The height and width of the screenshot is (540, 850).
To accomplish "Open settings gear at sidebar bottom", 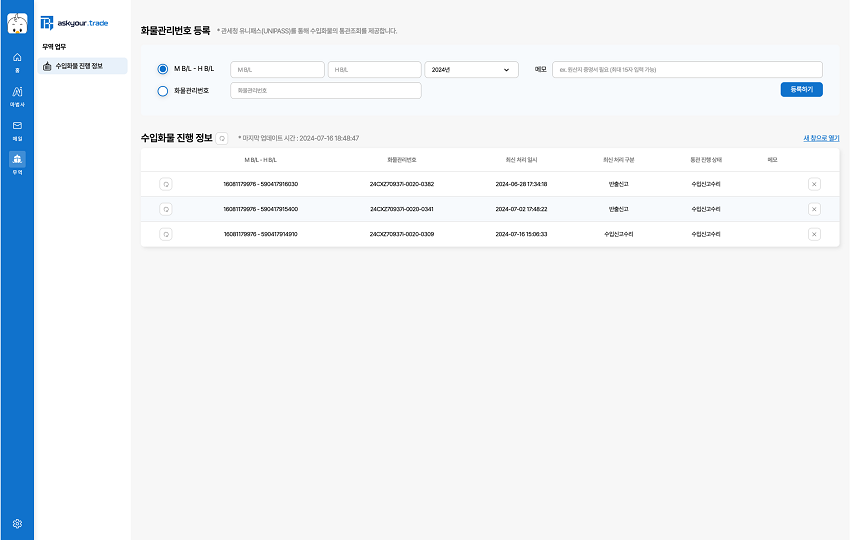I will point(17,523).
